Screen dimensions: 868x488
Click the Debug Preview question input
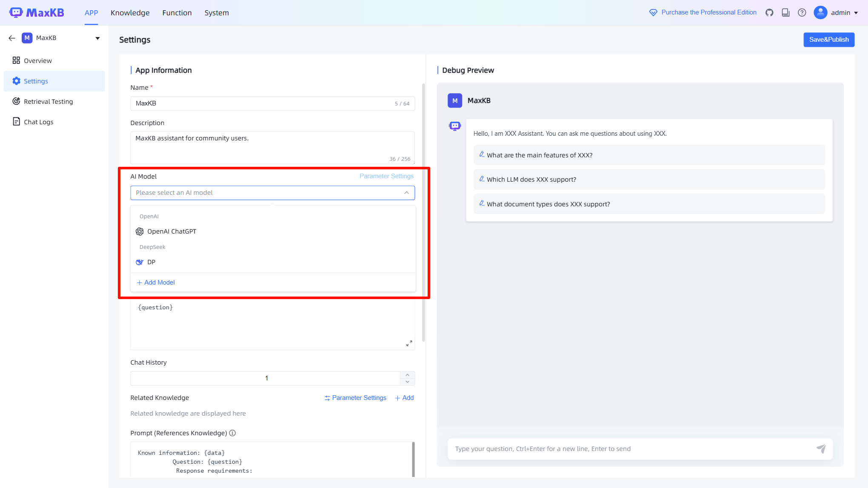(630, 449)
